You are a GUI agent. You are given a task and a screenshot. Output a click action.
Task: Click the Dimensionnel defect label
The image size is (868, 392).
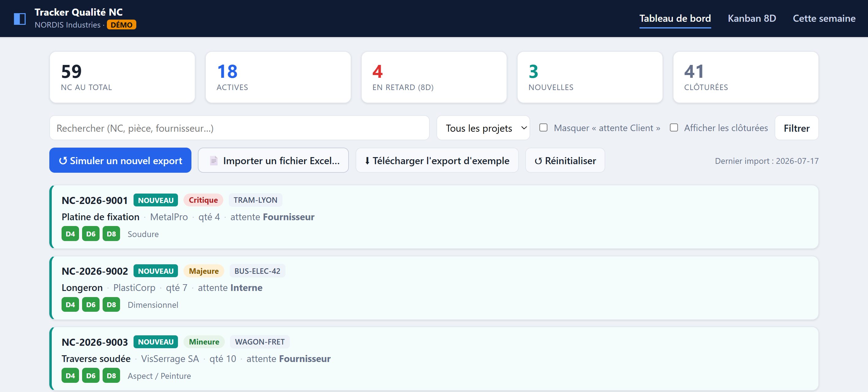pos(153,305)
